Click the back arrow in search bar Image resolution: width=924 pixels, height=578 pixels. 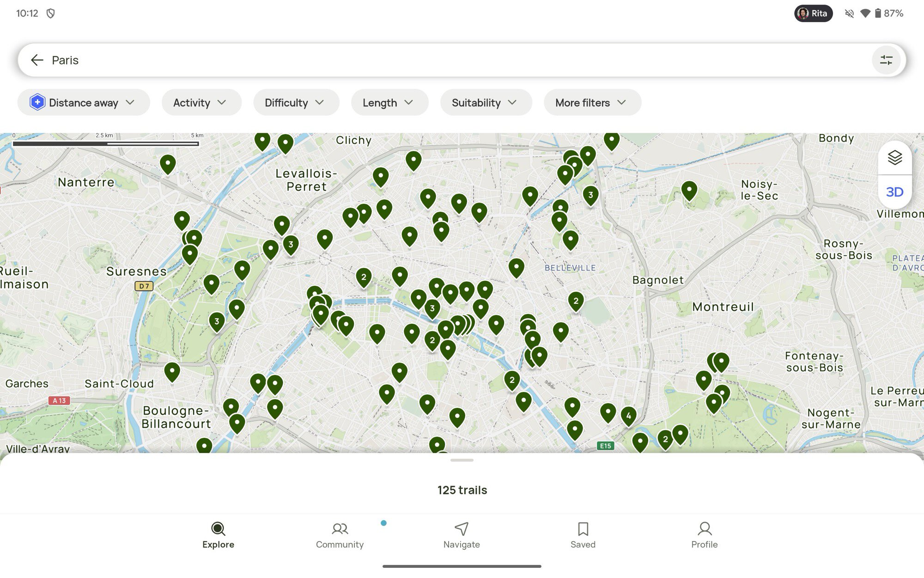[x=37, y=60]
